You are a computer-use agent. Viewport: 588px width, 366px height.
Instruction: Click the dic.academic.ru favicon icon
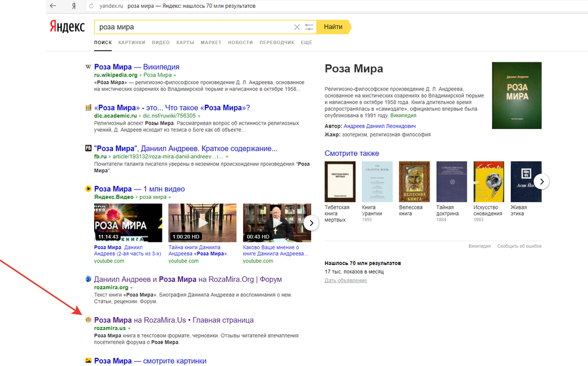pos(88,108)
